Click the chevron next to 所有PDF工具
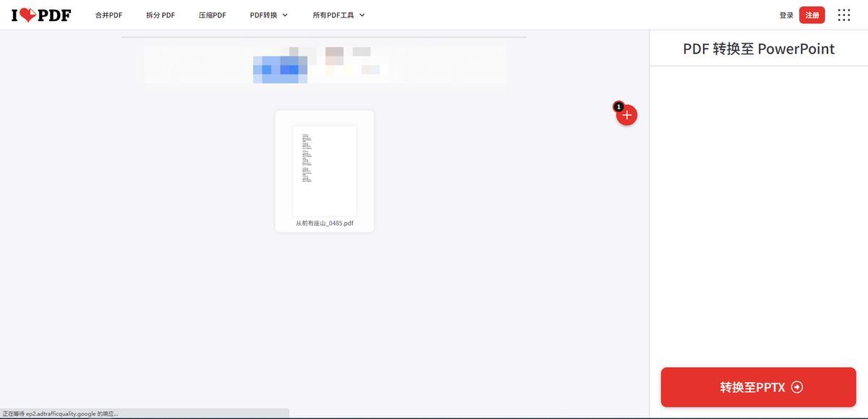 coord(362,15)
